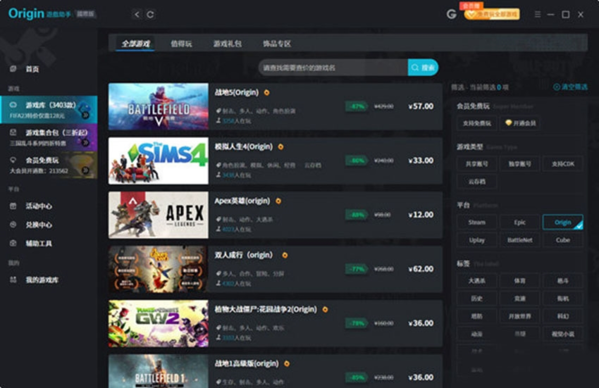The width and height of the screenshot is (599, 388).
Task: Switch to the 饰品专区 tab
Action: coord(277,44)
